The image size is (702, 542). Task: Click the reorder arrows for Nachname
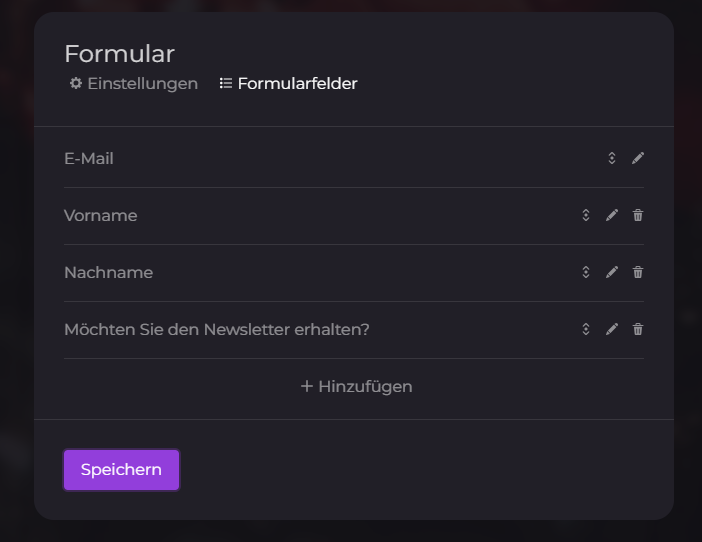(586, 272)
